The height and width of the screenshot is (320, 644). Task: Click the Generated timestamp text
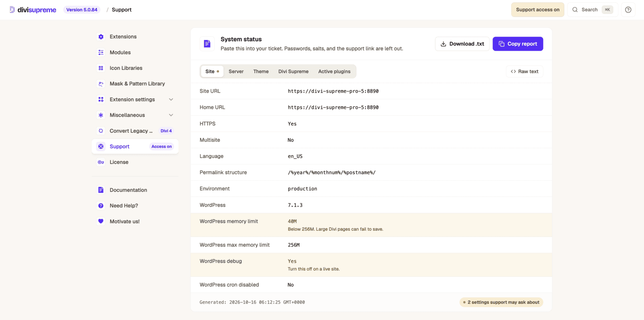pyautogui.click(x=252, y=302)
